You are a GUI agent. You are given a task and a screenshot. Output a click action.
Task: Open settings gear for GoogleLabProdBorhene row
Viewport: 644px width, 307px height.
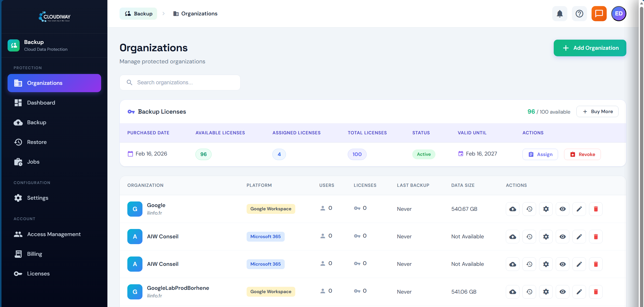546,292
